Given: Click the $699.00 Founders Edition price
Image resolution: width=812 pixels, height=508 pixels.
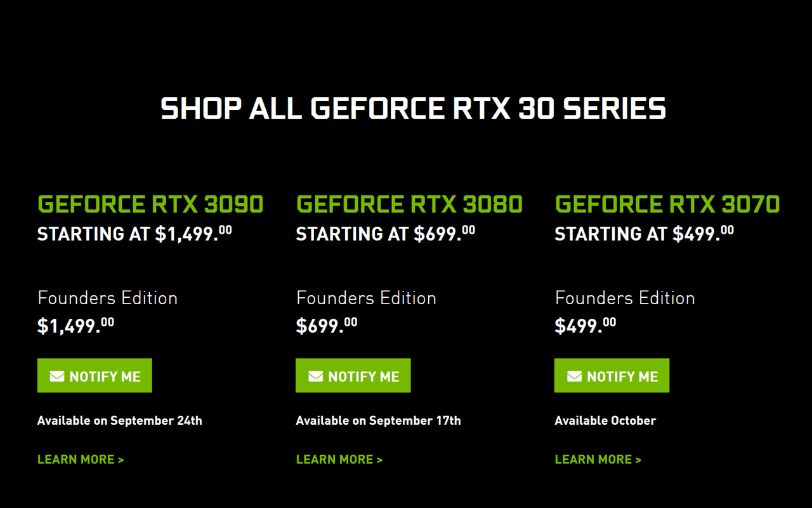Looking at the screenshot, I should [326, 323].
